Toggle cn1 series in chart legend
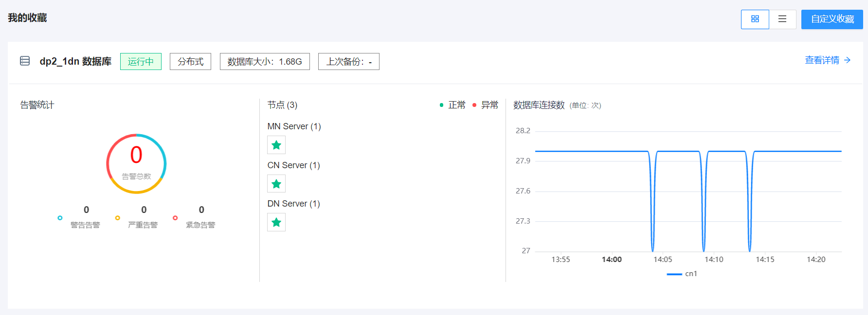Screen dimensions: 868x315 (682, 274)
